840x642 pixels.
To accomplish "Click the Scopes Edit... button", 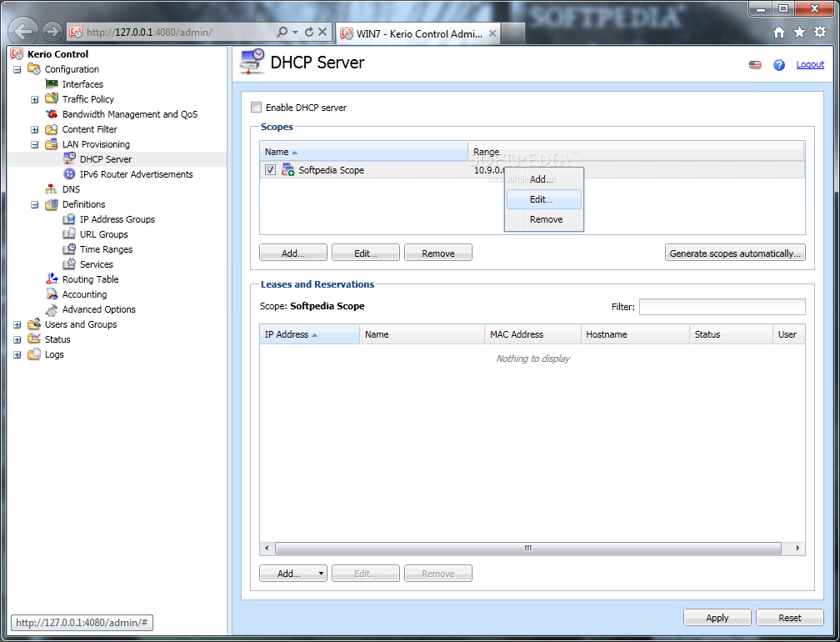I will point(365,253).
